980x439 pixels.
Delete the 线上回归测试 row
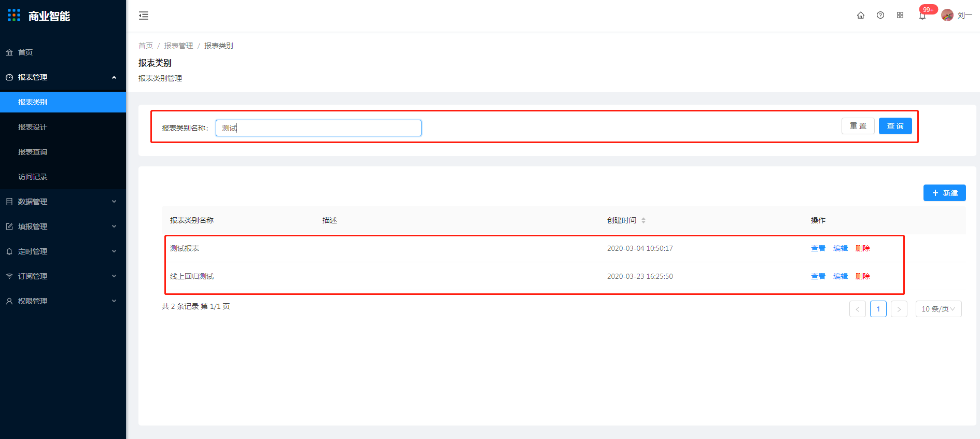(863, 276)
